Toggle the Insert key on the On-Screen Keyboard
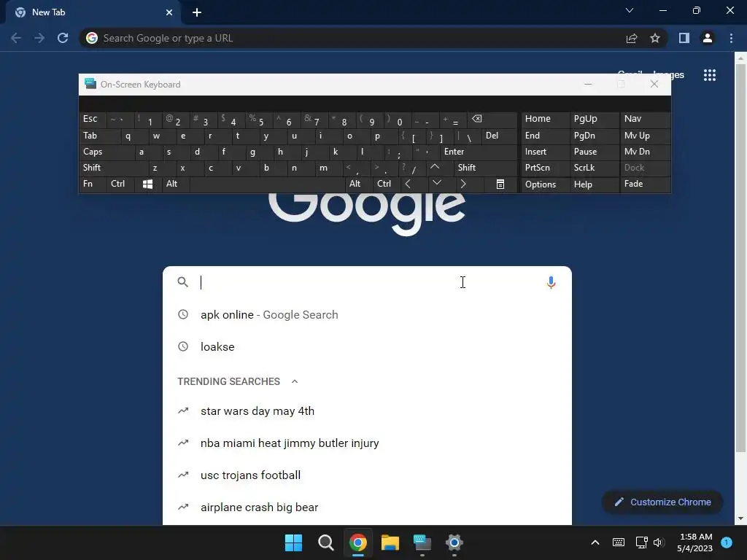 pyautogui.click(x=545, y=152)
